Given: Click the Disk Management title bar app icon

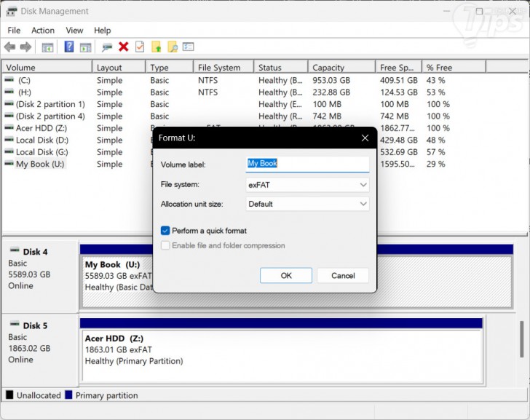Looking at the screenshot, I should point(12,12).
